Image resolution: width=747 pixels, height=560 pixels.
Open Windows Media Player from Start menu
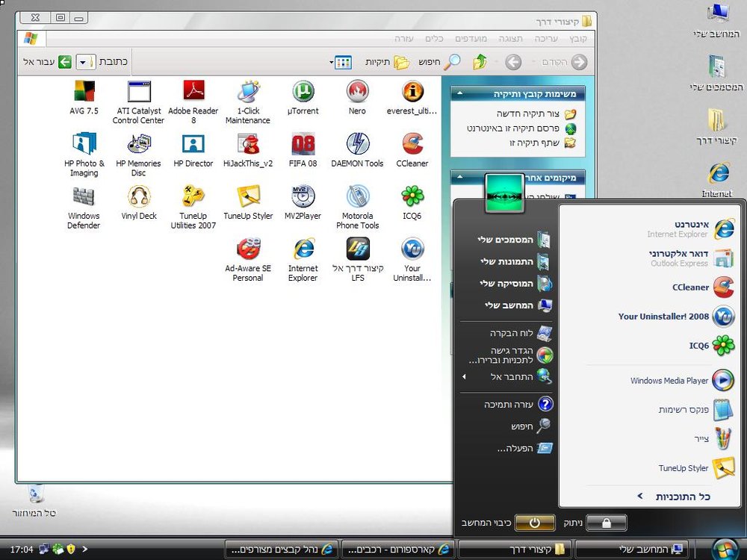(682, 381)
